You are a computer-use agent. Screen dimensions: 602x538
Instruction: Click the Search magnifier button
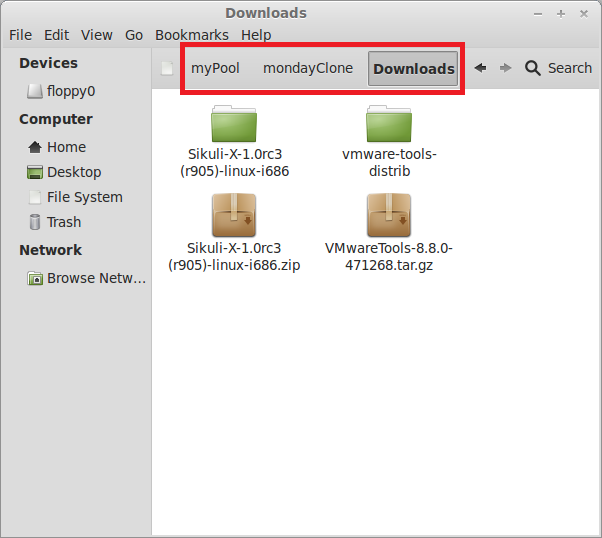click(558, 68)
